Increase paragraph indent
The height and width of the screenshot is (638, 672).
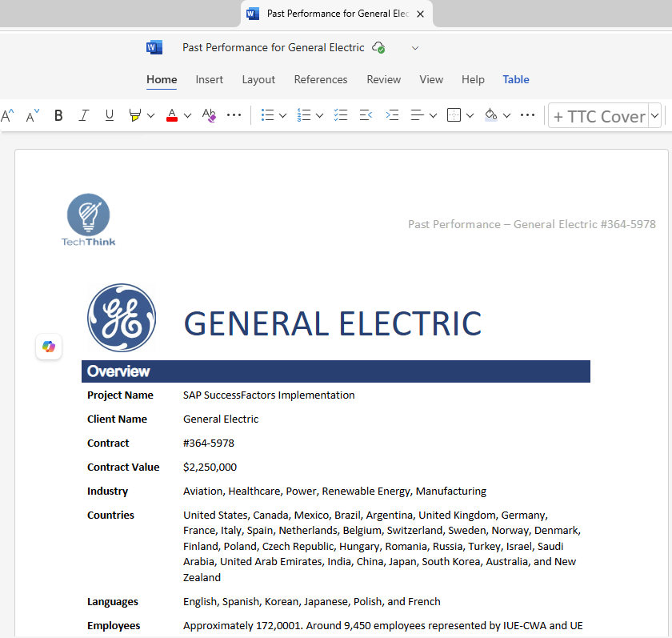392,115
